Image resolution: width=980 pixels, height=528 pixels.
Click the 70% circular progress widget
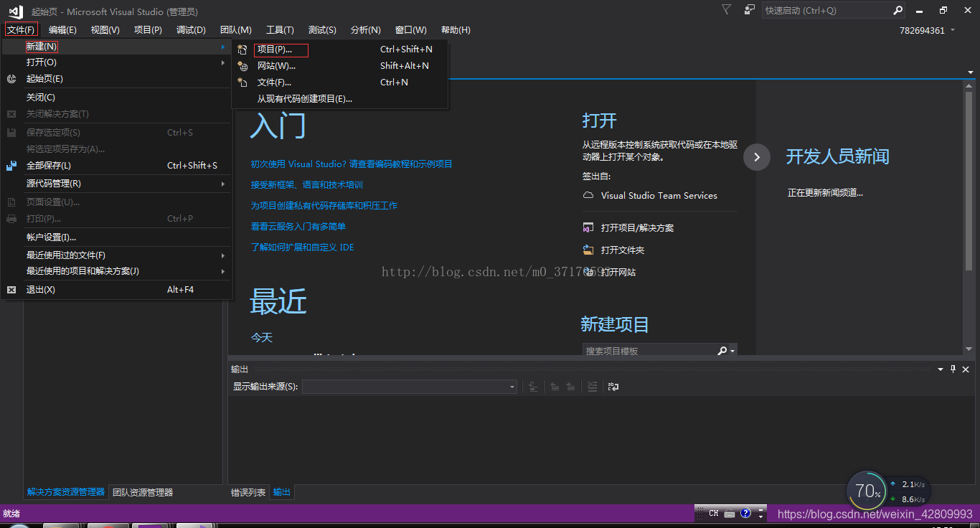[867, 491]
